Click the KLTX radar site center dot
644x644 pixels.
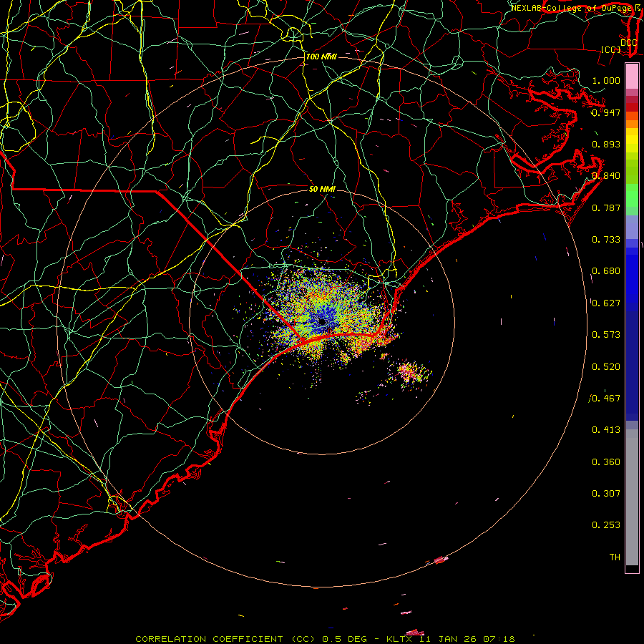pyautogui.click(x=323, y=322)
